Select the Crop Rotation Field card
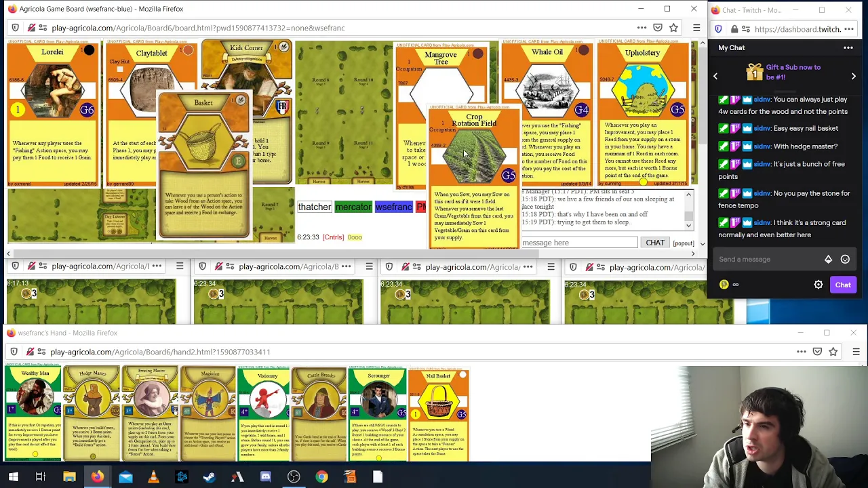The image size is (868, 488). coord(474,178)
